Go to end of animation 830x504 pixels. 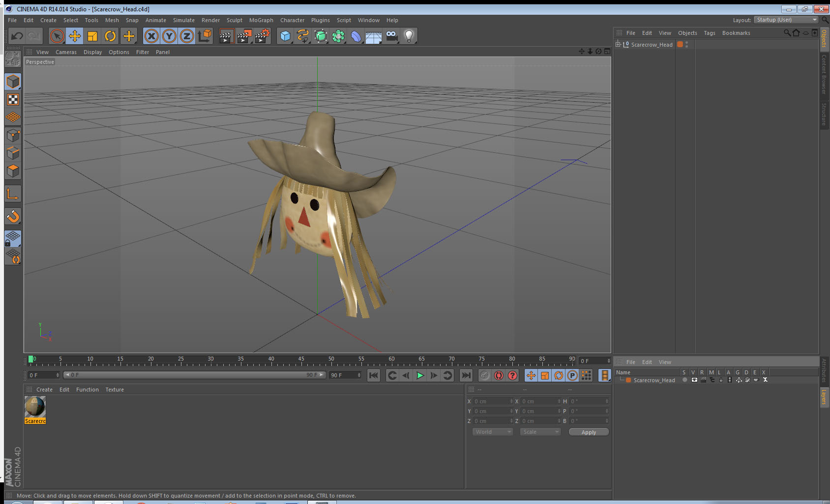[x=466, y=375]
